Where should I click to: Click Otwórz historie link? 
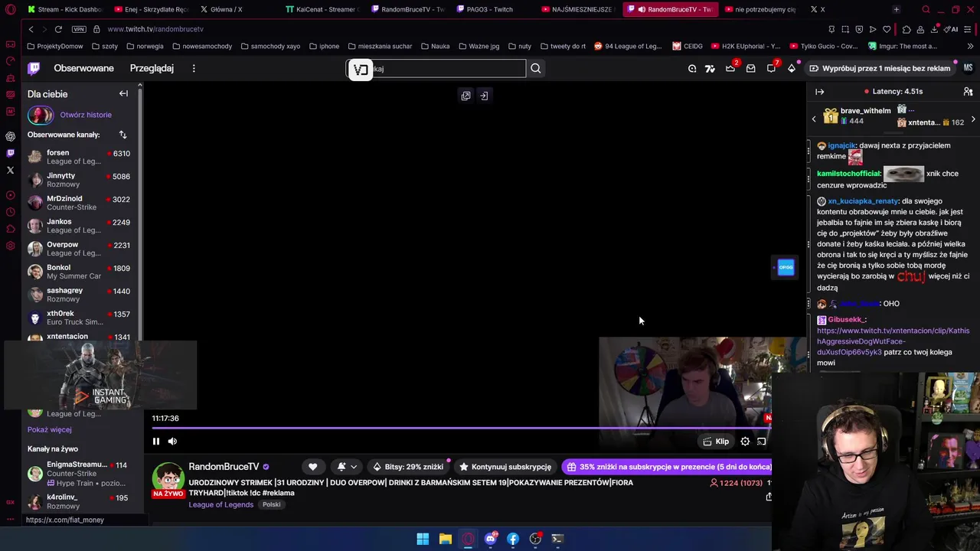[86, 115]
